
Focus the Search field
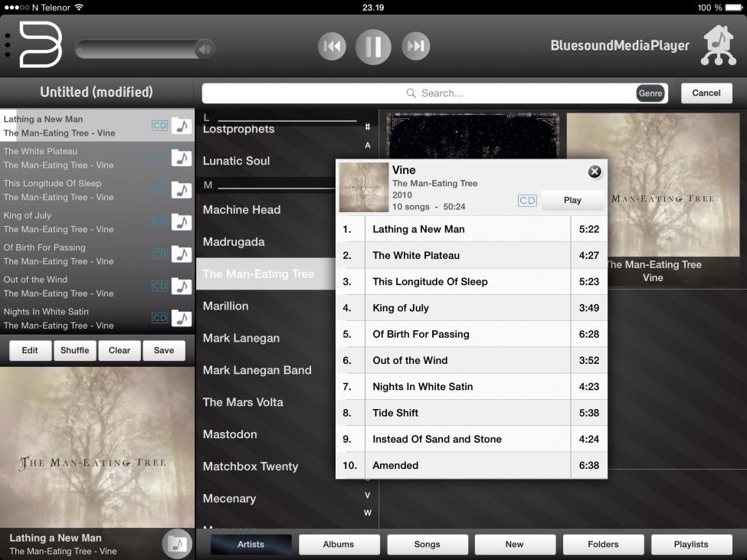434,93
